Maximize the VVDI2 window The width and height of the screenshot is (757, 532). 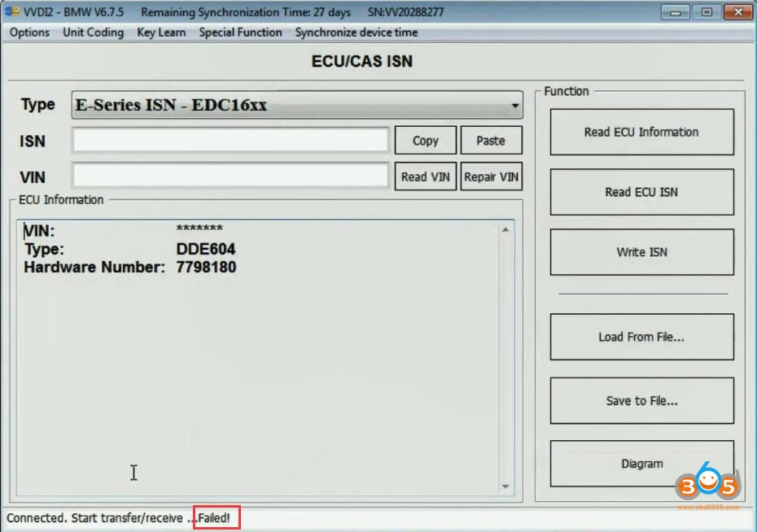707,12
